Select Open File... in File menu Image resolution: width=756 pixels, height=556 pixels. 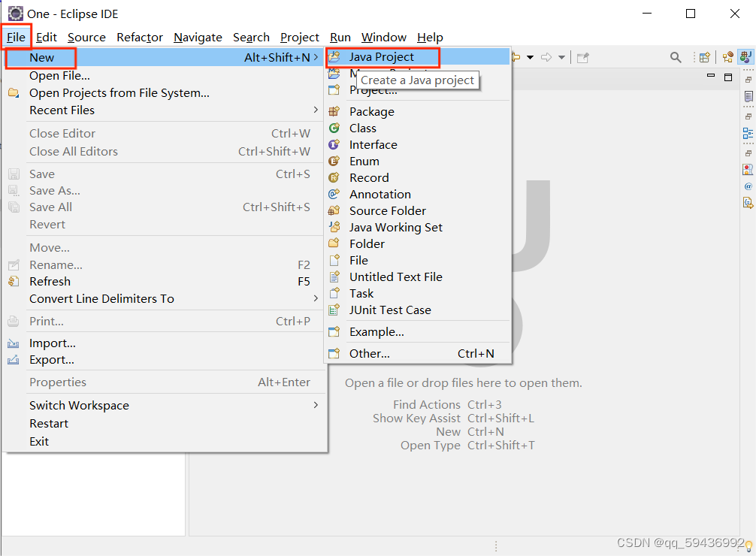(163, 76)
